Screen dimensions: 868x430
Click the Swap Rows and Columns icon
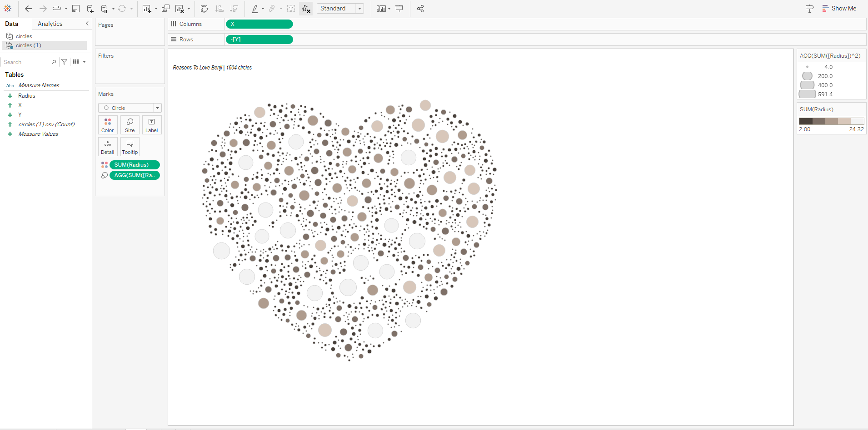[205, 9]
